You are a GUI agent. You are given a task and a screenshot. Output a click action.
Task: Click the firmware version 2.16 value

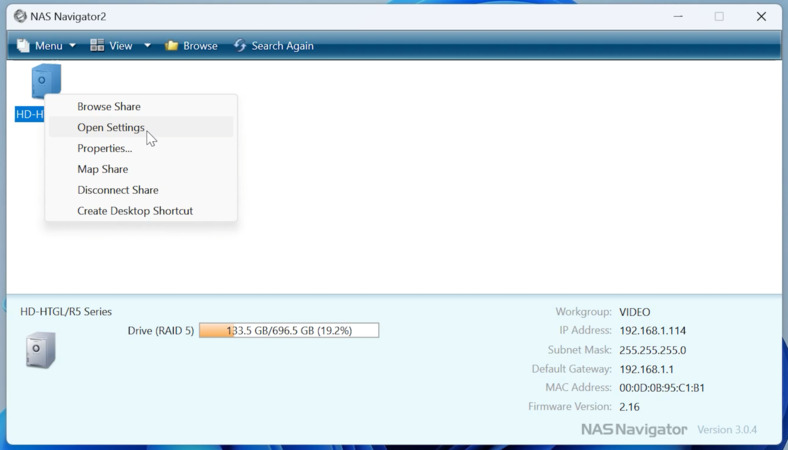pyautogui.click(x=629, y=407)
